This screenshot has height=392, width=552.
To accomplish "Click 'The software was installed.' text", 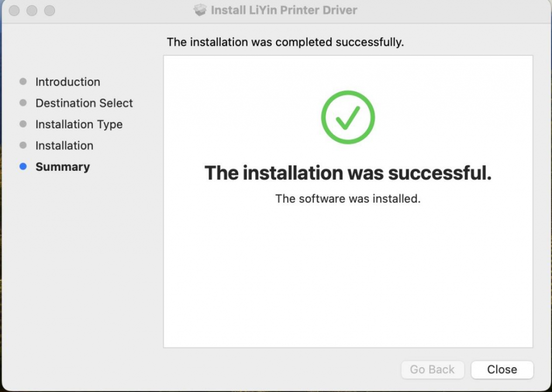I will point(348,199).
